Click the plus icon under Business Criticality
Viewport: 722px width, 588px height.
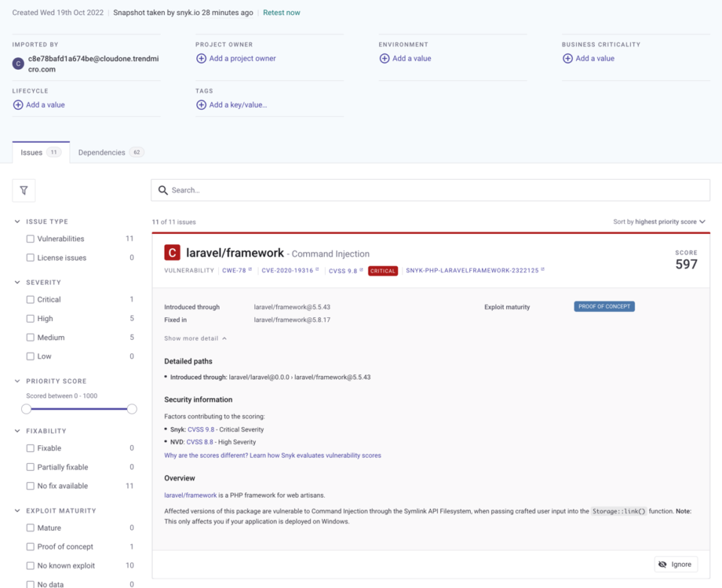(568, 59)
